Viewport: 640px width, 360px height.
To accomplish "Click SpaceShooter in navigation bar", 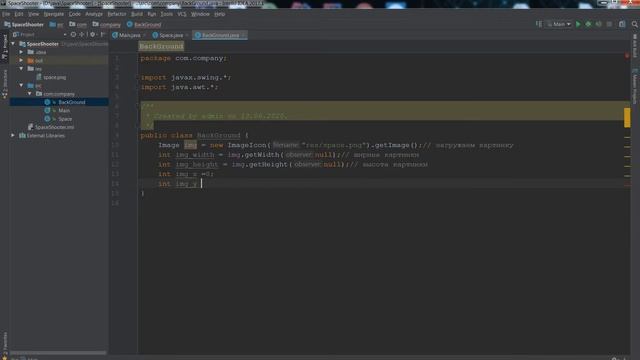I will (24, 24).
